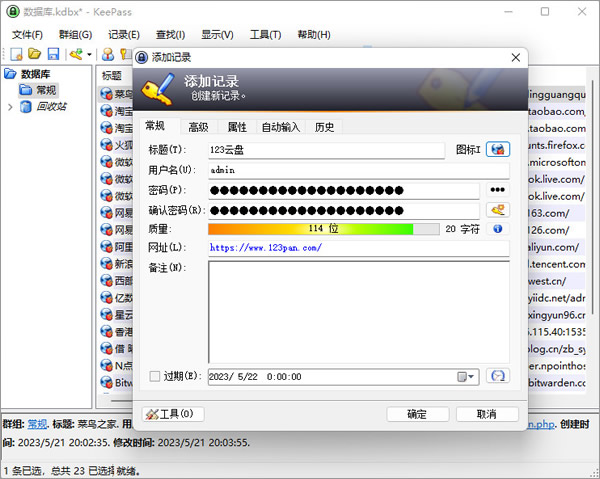Maximize the KeePass main window
This screenshot has width=600, height=479.
pyautogui.click(x=545, y=12)
